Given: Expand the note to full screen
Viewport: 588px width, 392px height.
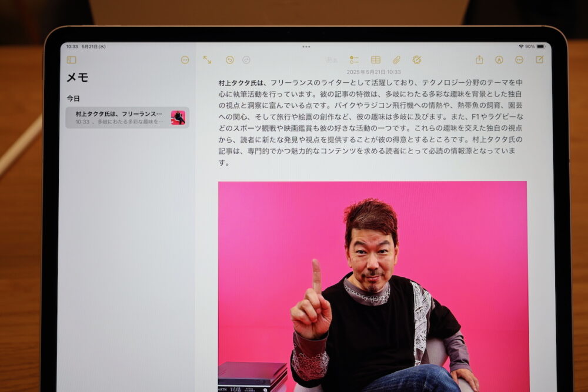Looking at the screenshot, I should coord(207,60).
